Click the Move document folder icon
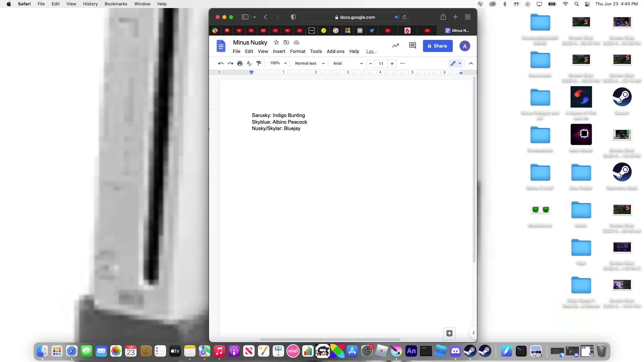 point(286,43)
